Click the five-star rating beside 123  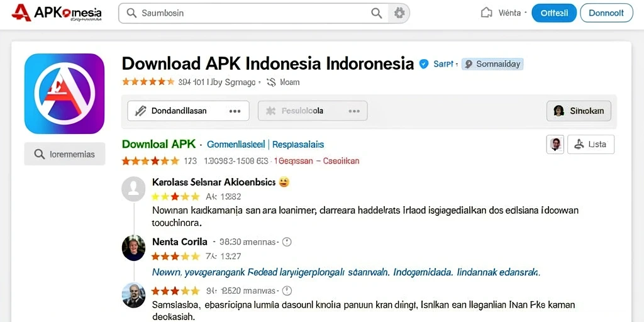[151, 161]
